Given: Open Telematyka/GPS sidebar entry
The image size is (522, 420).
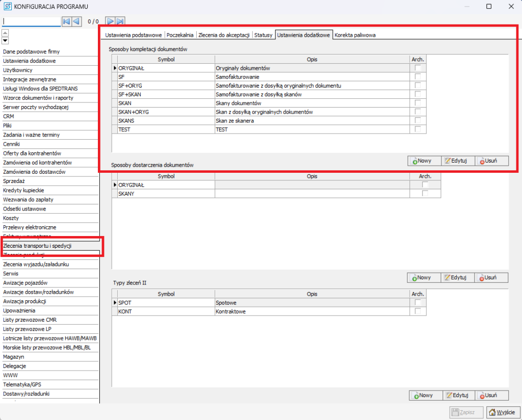Looking at the screenshot, I should click(50, 384).
